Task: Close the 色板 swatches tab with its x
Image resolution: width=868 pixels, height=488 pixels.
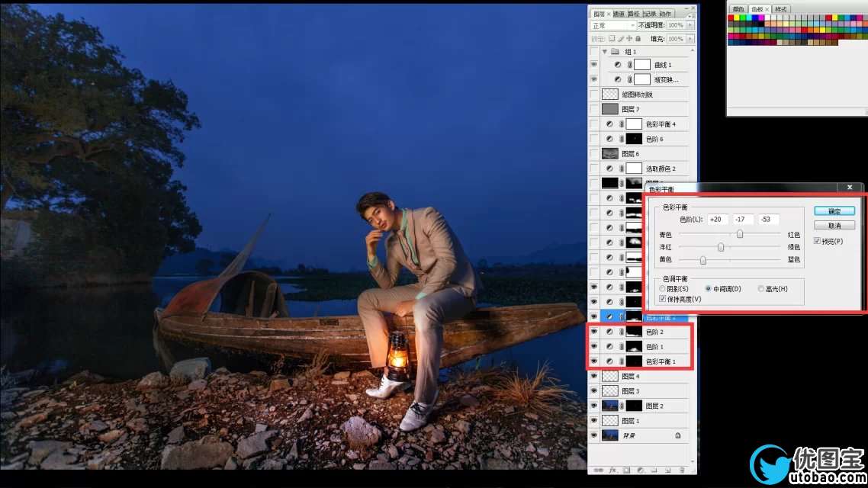Action: (767, 9)
